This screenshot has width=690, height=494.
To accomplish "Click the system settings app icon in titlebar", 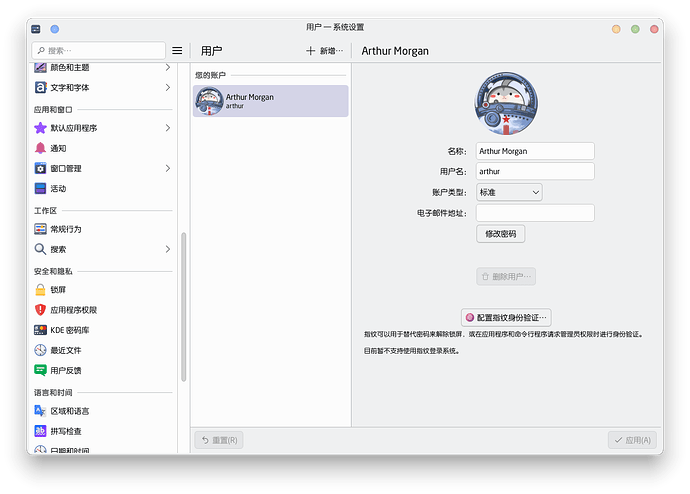I will click(36, 29).
